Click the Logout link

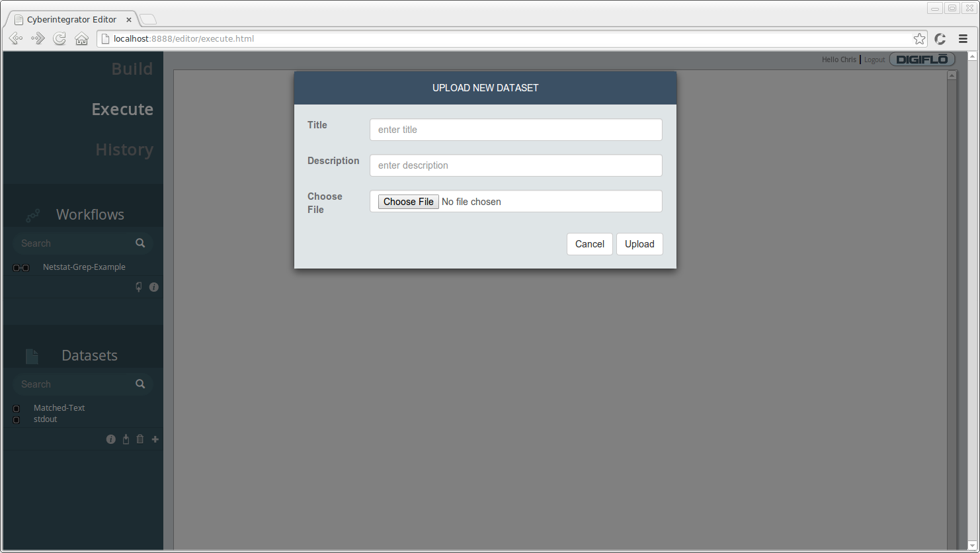[x=874, y=60]
